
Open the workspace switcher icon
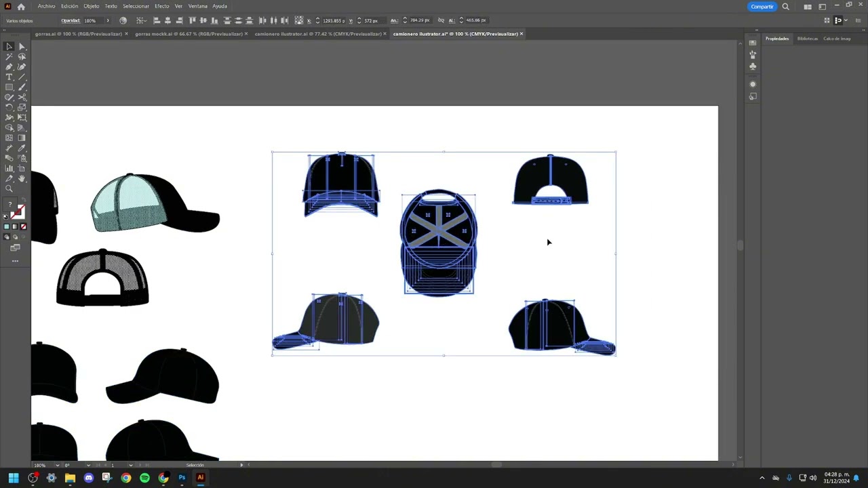click(x=822, y=7)
